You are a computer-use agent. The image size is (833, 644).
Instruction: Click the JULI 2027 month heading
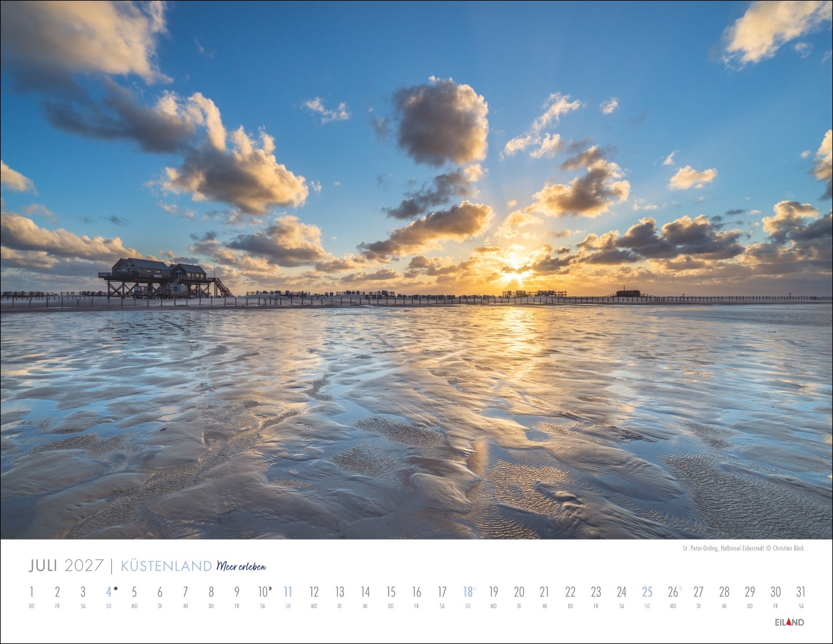(x=66, y=566)
